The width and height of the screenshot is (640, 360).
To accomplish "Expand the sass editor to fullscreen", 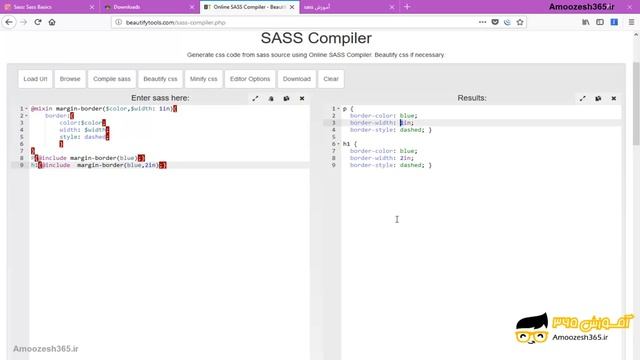I will click(255, 98).
